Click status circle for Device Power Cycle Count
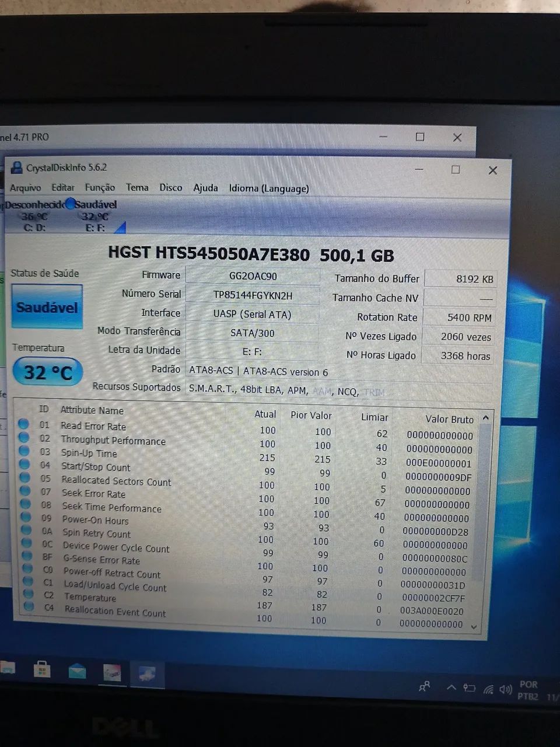 pos(27,542)
